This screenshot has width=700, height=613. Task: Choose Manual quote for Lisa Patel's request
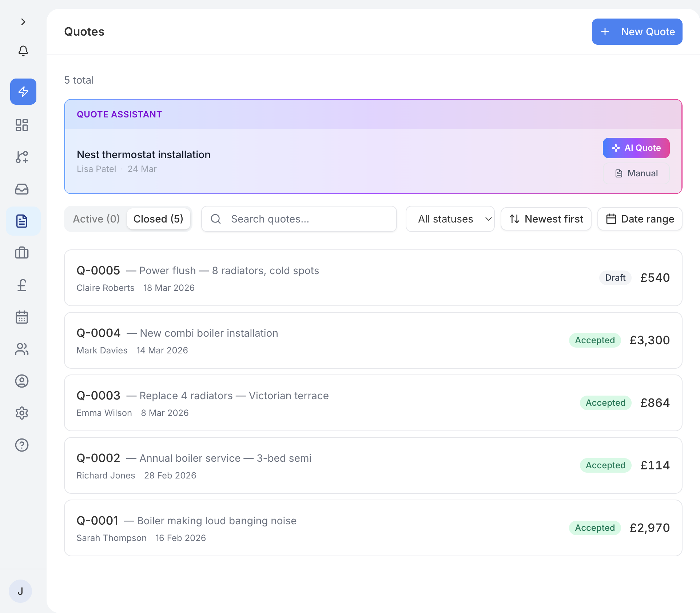(636, 173)
